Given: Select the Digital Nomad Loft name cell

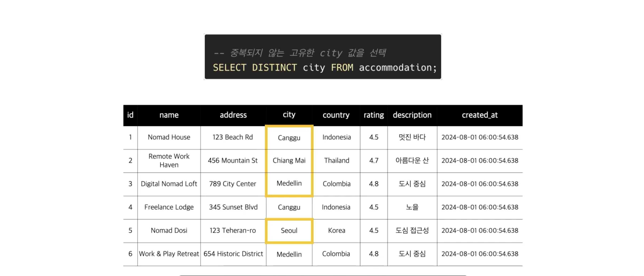Looking at the screenshot, I should (x=169, y=184).
